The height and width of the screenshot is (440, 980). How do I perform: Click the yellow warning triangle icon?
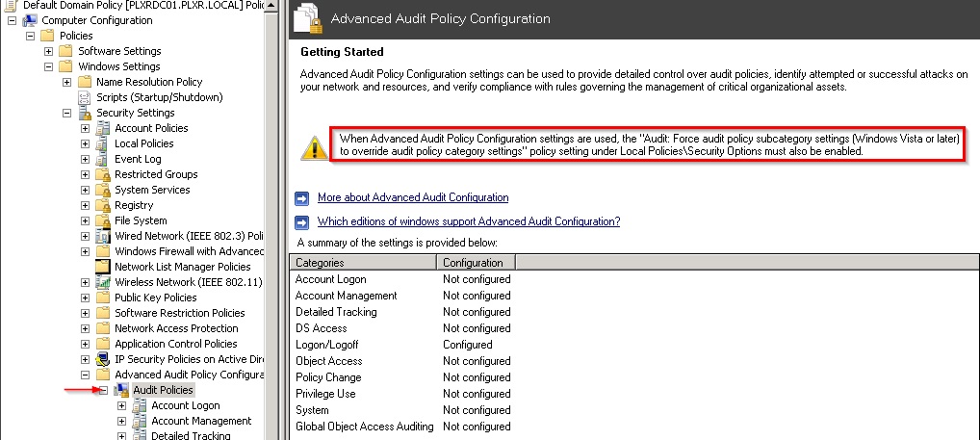pyautogui.click(x=314, y=147)
